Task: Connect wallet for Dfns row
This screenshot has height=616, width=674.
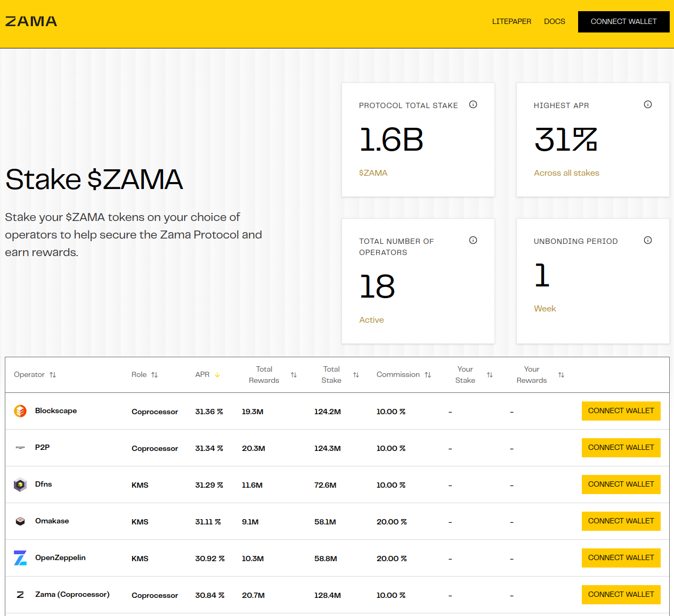Action: 621,484
